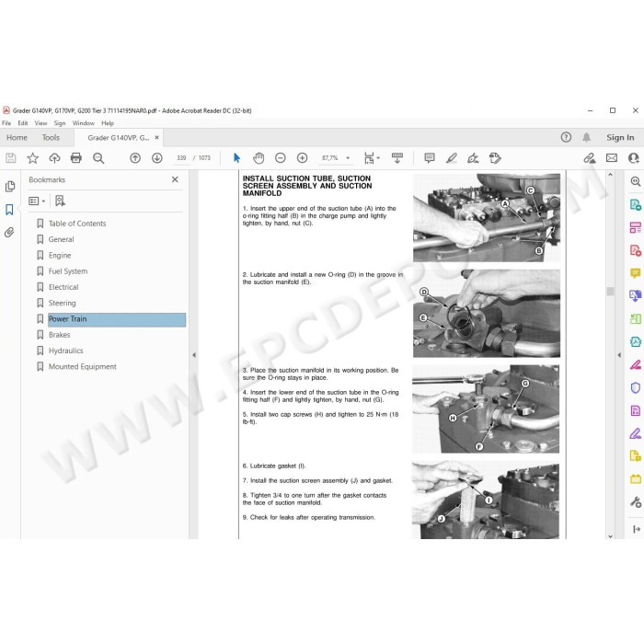The image size is (644, 644).
Task: Collapse the right tools pane arrow
Action: [x=619, y=355]
